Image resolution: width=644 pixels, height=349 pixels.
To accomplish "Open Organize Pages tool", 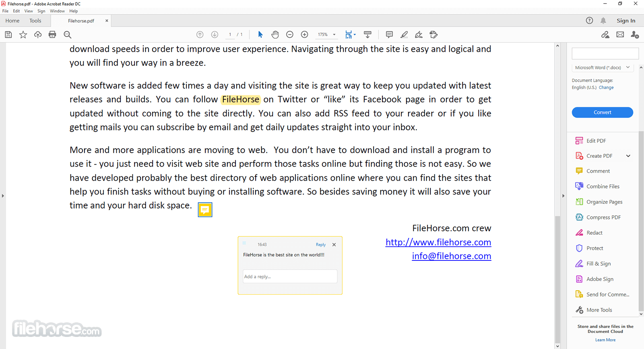I will pyautogui.click(x=599, y=202).
